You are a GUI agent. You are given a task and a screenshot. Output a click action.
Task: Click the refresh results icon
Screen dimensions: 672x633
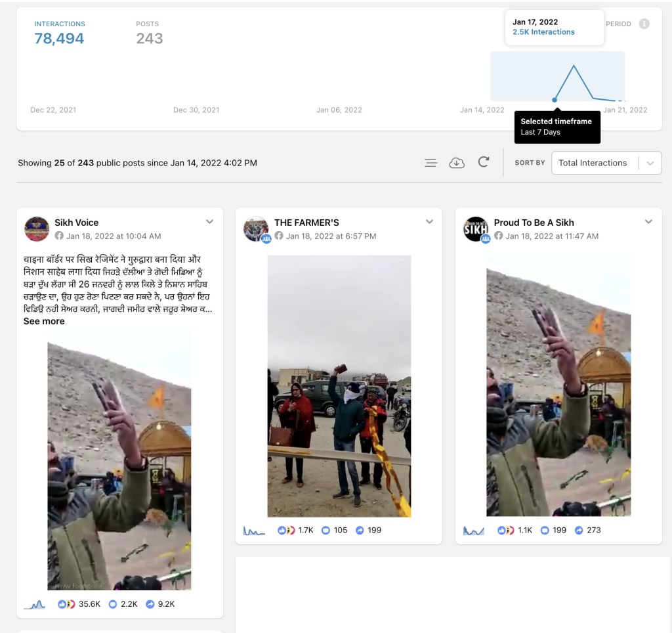tap(484, 162)
